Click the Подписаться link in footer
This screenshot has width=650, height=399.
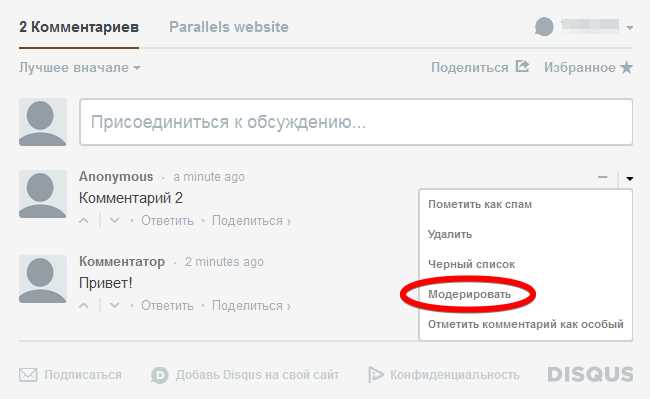coord(83,375)
